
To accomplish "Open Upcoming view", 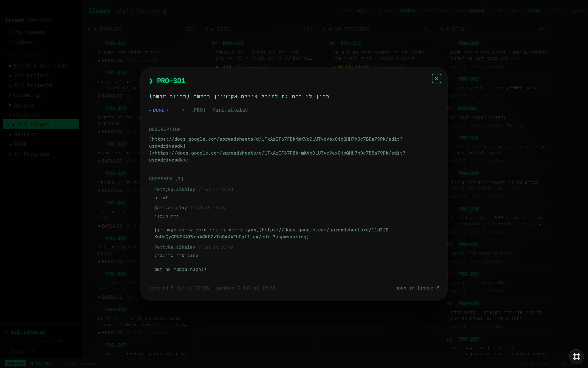I will (x=41, y=95).
